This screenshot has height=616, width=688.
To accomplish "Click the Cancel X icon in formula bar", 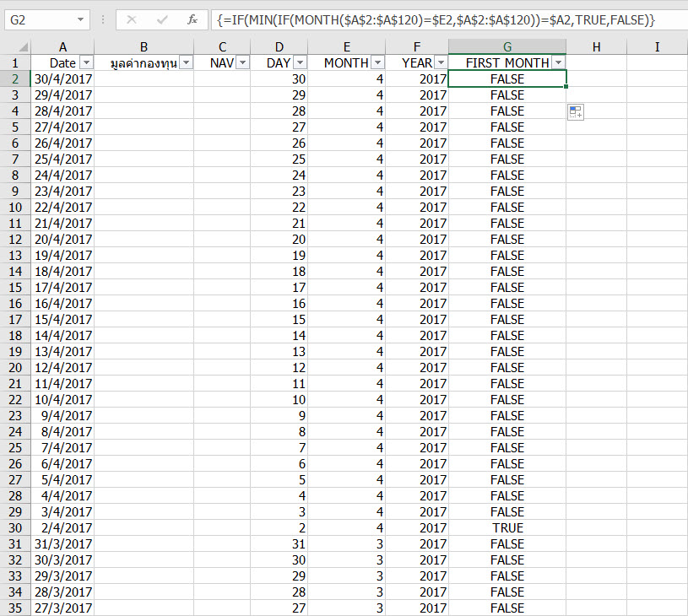I will click(131, 19).
